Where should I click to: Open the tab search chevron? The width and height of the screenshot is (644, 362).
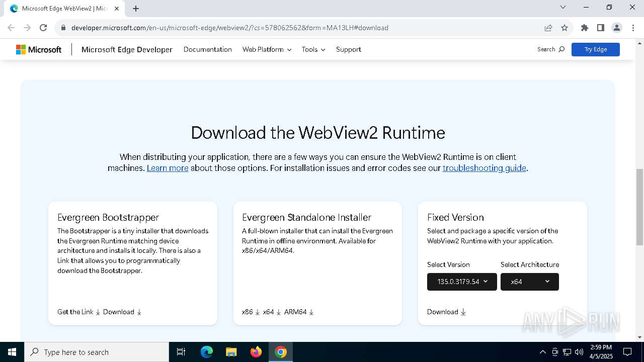tap(563, 8)
